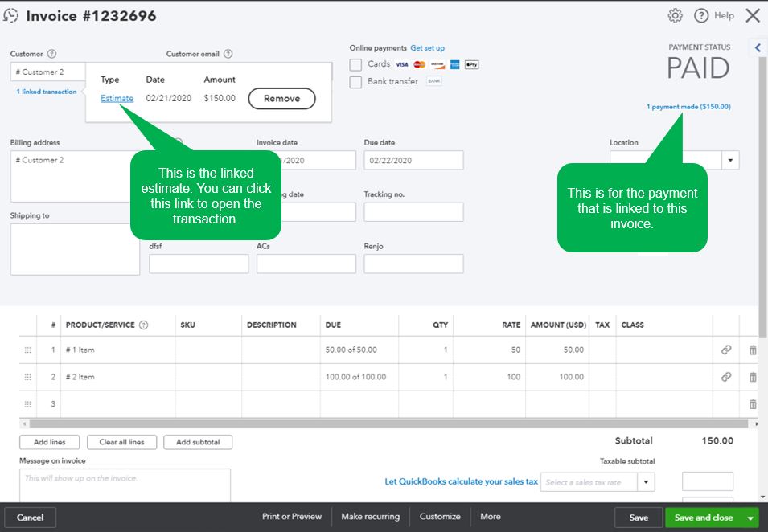The height and width of the screenshot is (532, 768).
Task: Click the Shipping to text box
Action: tap(75, 249)
